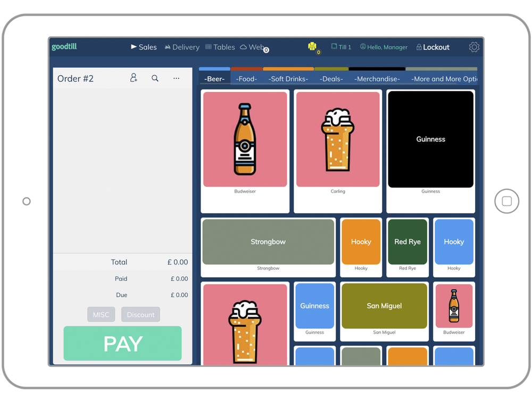The width and height of the screenshot is (532, 399).
Task: Open the Tables view
Action: 220,47
